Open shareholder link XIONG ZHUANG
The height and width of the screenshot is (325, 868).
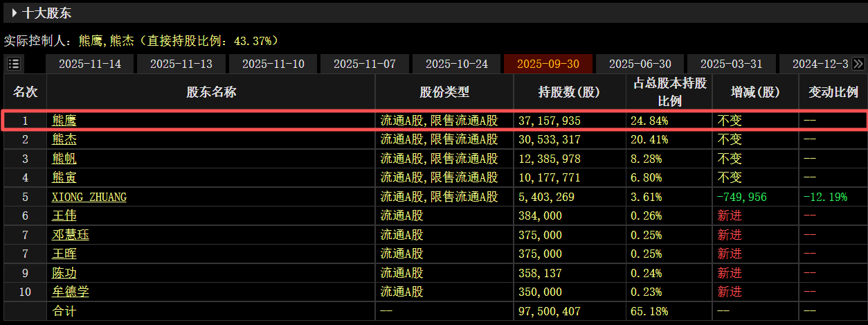[x=89, y=197]
